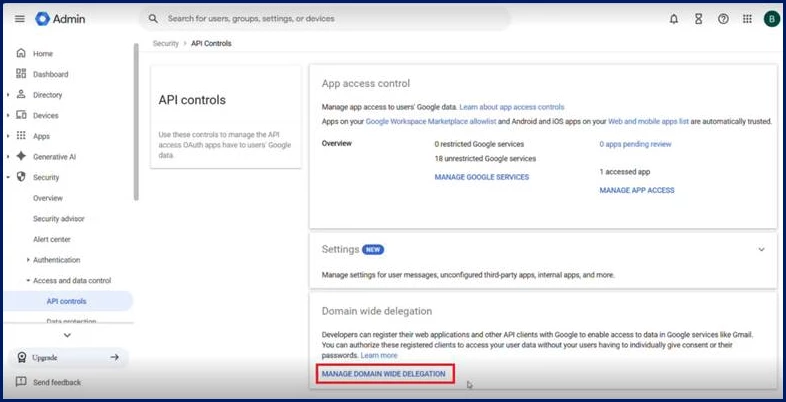Go to Home in sidebar
The height and width of the screenshot is (402, 786).
click(43, 54)
